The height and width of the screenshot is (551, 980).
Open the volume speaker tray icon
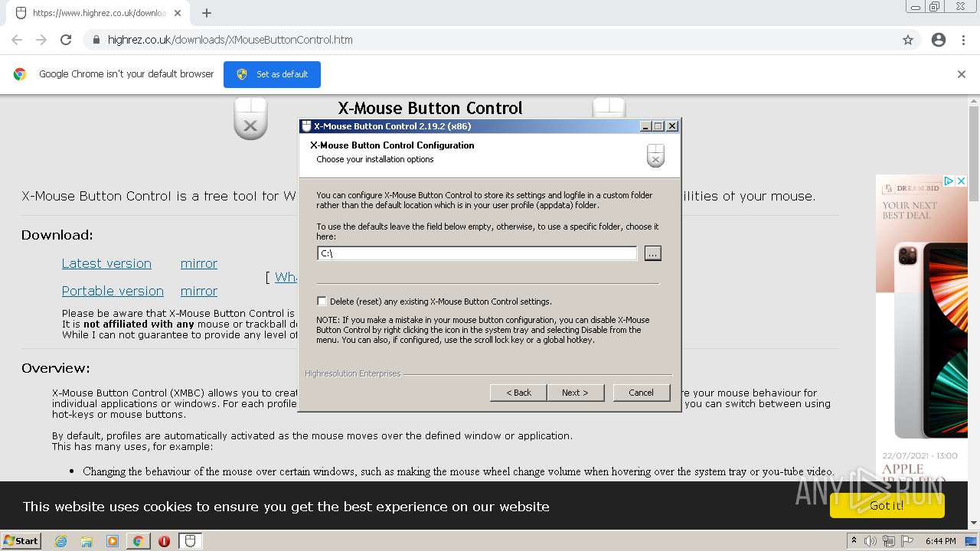click(x=871, y=541)
